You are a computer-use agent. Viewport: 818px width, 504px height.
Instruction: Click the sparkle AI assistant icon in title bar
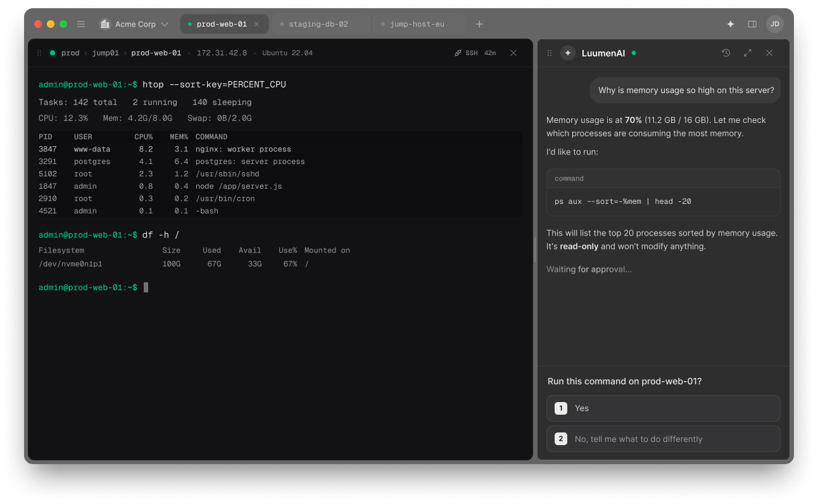click(731, 24)
